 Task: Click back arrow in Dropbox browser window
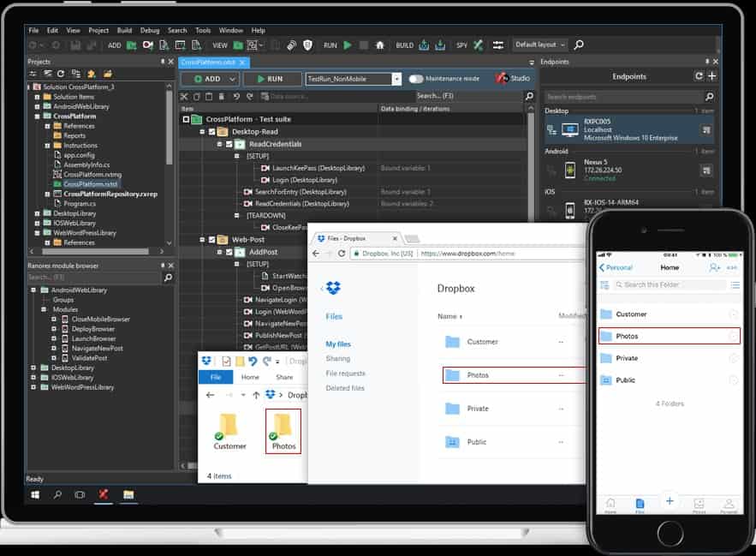(316, 254)
